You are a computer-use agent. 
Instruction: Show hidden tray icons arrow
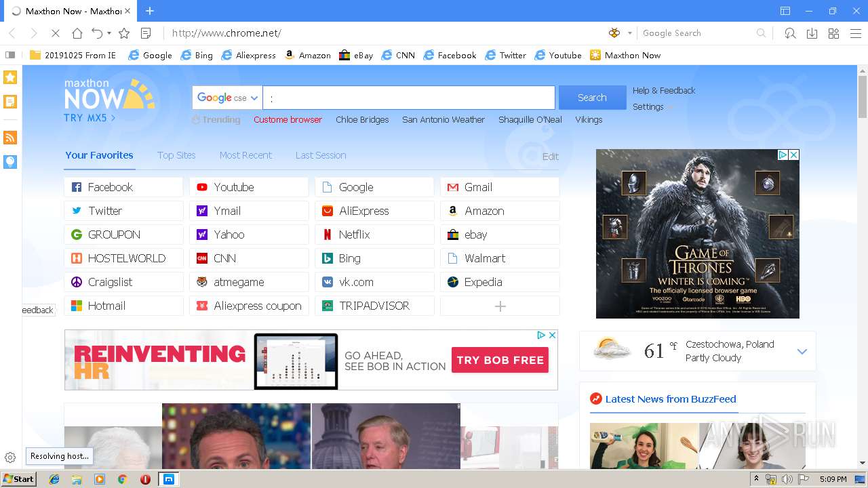click(757, 479)
